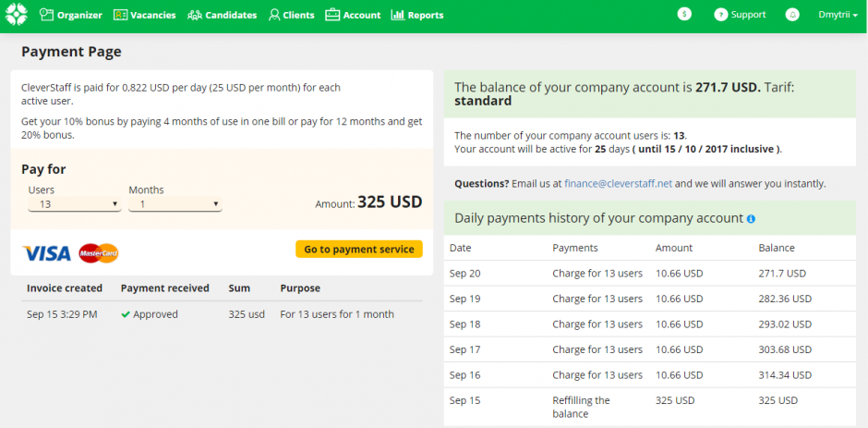Open the Account menu item
Screen dimensions: 868x428
click(x=353, y=15)
